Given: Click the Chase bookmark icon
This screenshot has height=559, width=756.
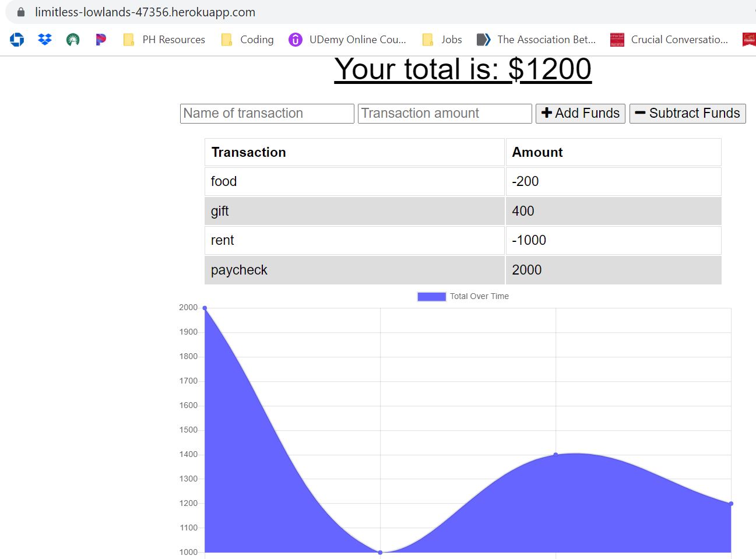Looking at the screenshot, I should click(17, 40).
